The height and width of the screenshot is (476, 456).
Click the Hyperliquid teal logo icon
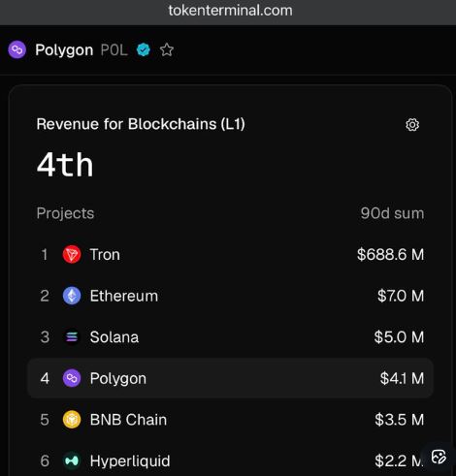pyautogui.click(x=72, y=460)
